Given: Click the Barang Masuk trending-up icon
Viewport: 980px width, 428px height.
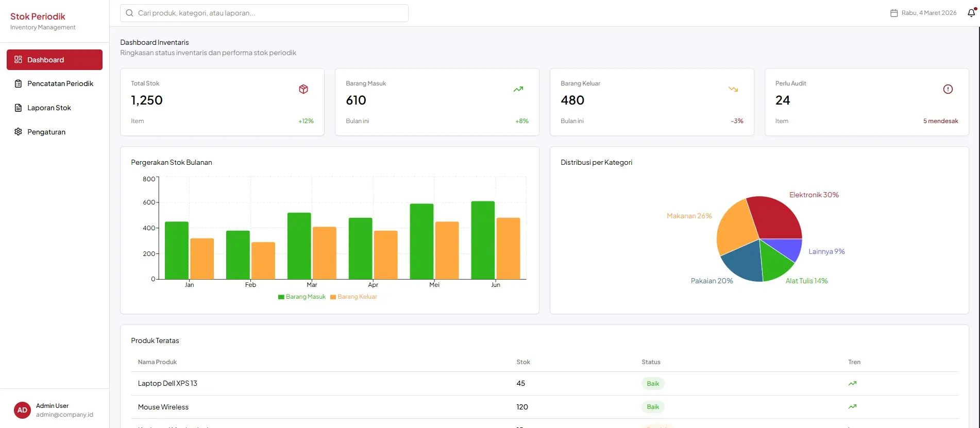Looking at the screenshot, I should pos(518,89).
